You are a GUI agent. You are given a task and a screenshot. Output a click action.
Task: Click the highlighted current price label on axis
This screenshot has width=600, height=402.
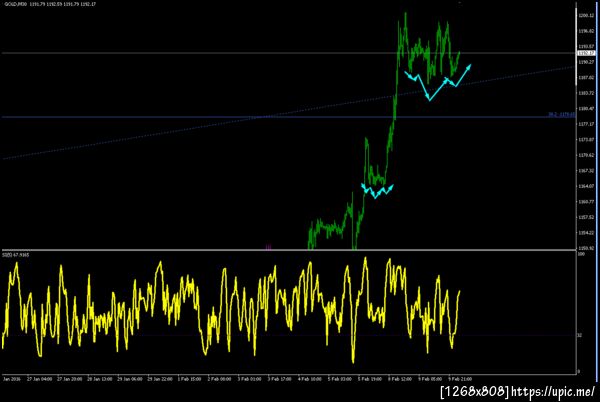586,53
